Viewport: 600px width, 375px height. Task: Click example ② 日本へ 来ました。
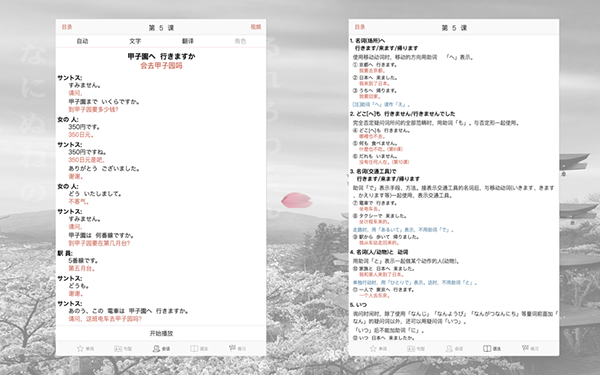click(x=375, y=77)
